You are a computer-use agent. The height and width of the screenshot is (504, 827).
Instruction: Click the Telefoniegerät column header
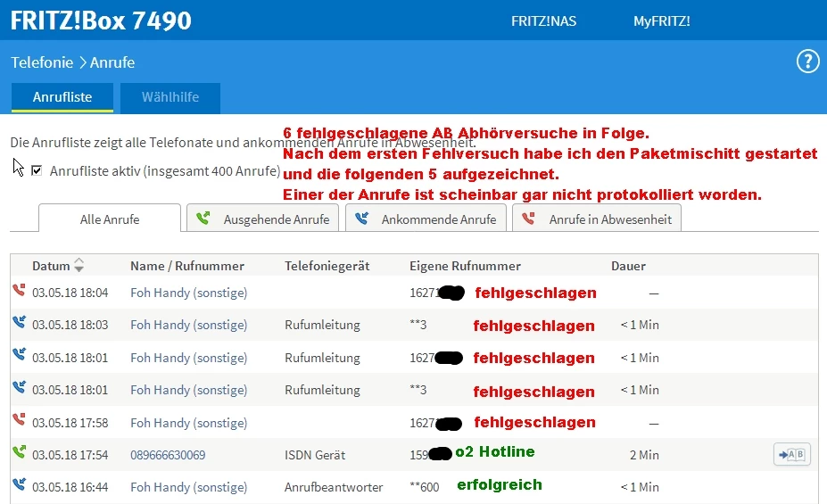(327, 266)
